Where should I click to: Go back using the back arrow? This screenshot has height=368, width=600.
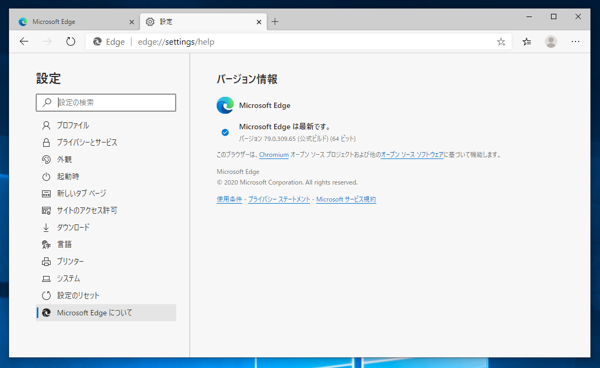(x=24, y=41)
